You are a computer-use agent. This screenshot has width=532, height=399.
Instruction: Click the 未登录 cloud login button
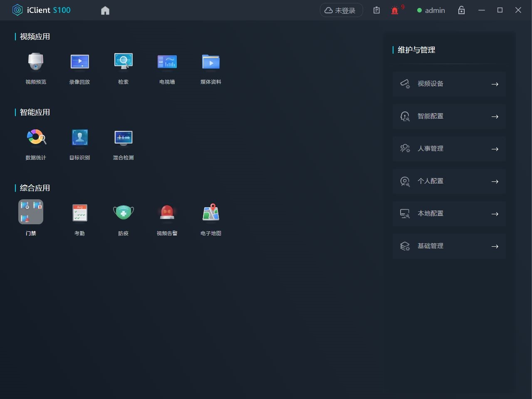(341, 10)
